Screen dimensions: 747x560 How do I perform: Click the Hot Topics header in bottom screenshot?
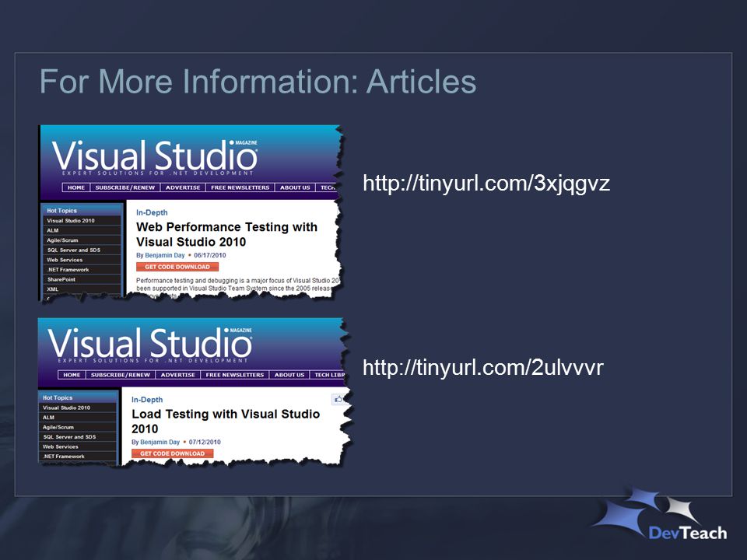[x=78, y=397]
